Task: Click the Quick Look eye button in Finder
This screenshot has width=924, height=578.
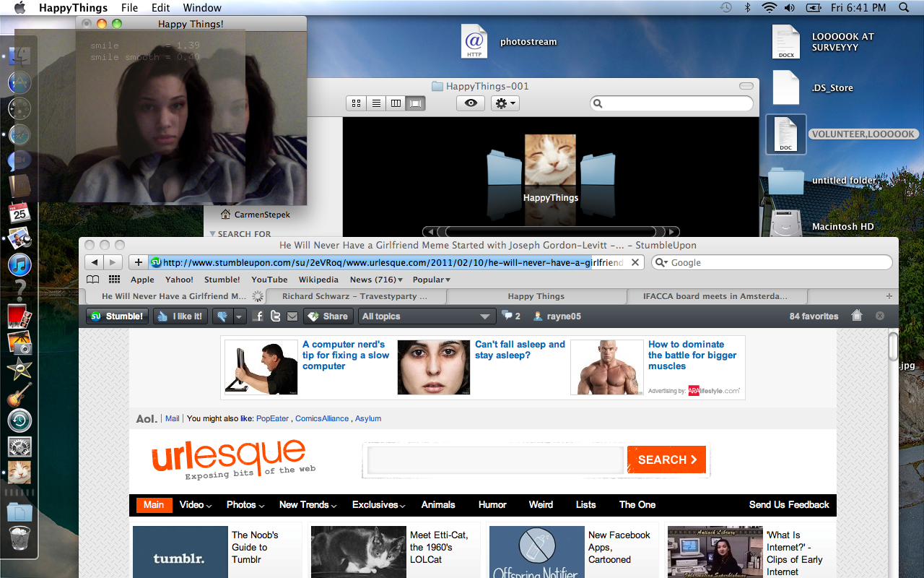Action: pos(471,103)
